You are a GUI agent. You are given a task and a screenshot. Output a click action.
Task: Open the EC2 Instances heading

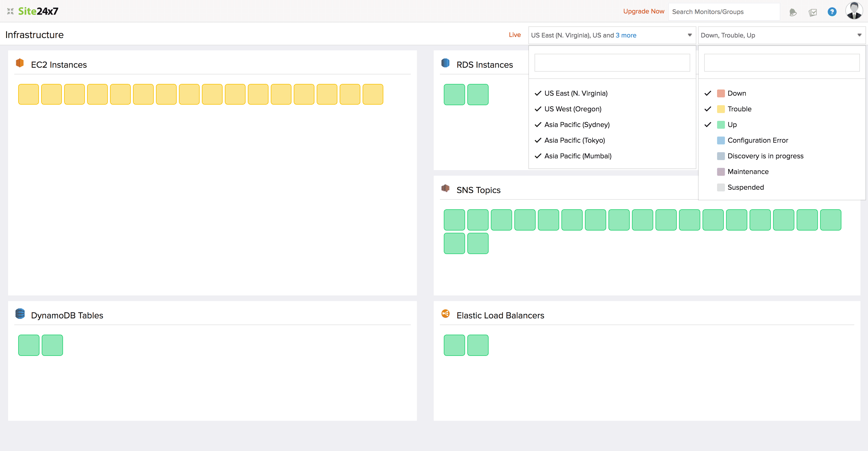pos(59,65)
